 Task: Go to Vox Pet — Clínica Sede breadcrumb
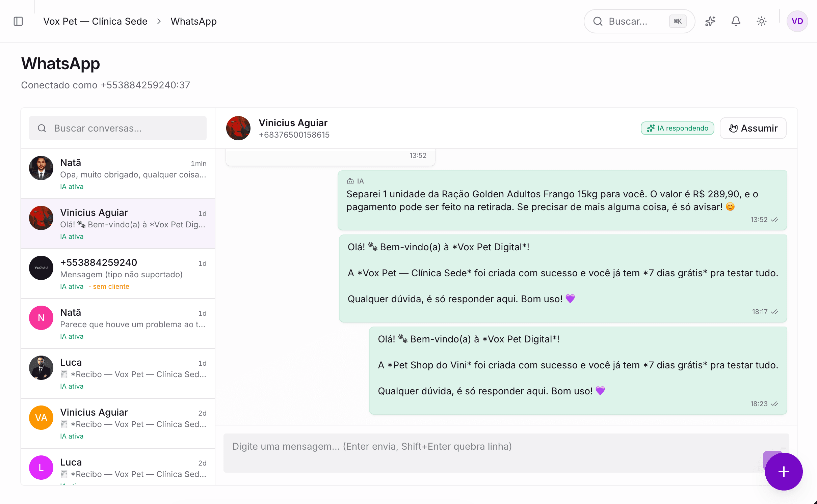click(95, 21)
